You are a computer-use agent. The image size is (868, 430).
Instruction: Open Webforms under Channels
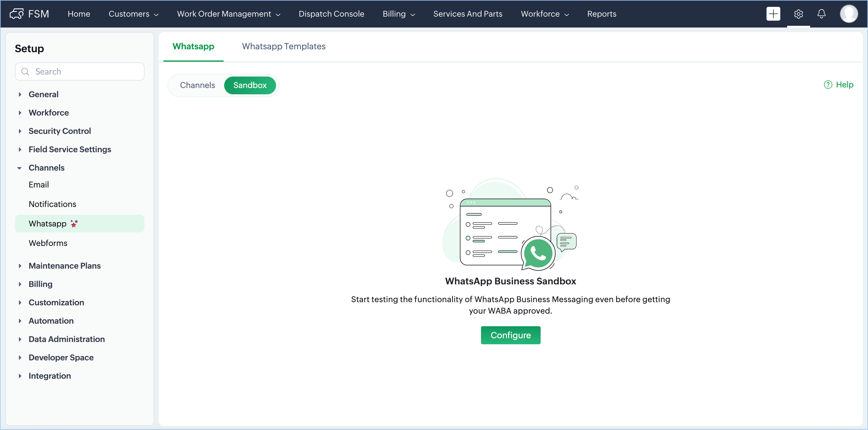tap(48, 243)
